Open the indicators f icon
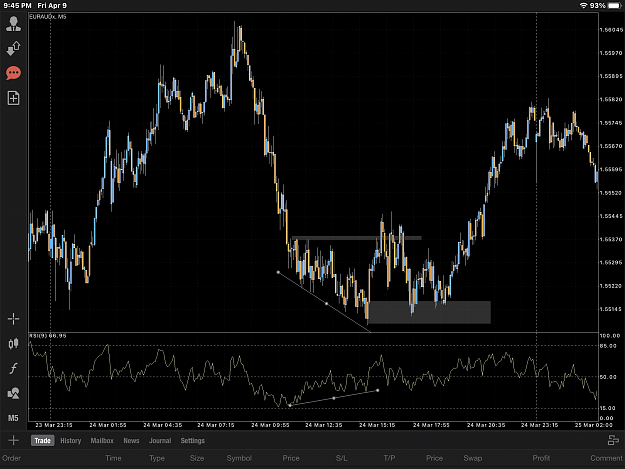 point(13,368)
